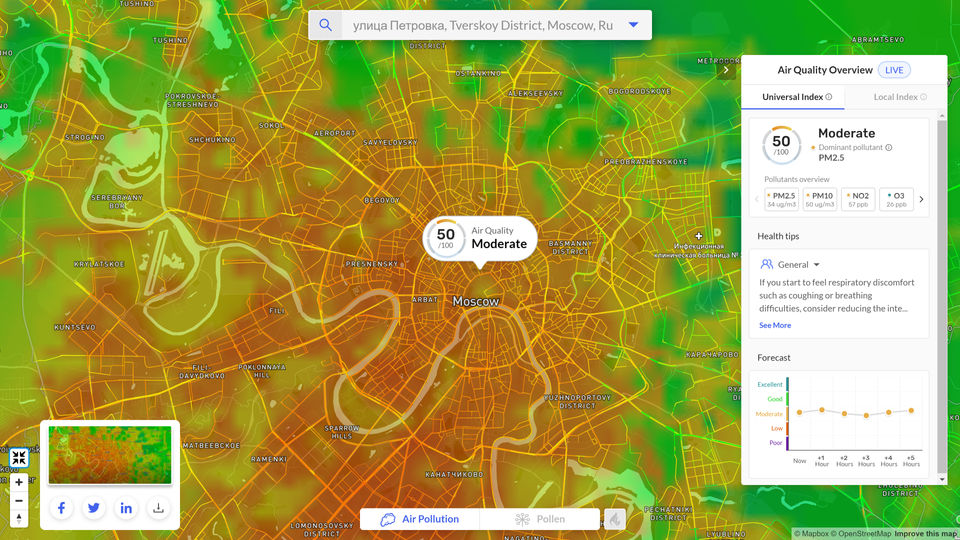The width and height of the screenshot is (960, 540).
Task: Click the SEREBRYANY BOR label
Action: (117, 201)
